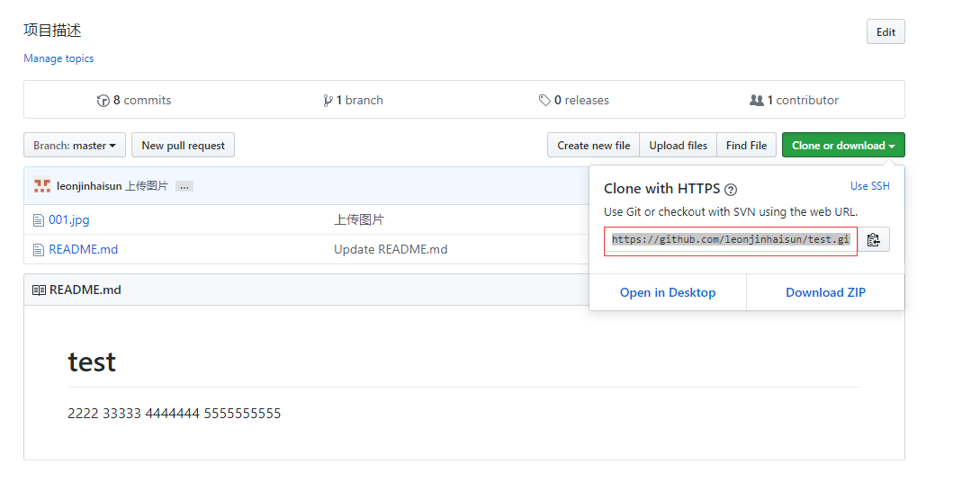Click the 项目描述 description text
The width and height of the screenshot is (980, 482).
(x=52, y=30)
